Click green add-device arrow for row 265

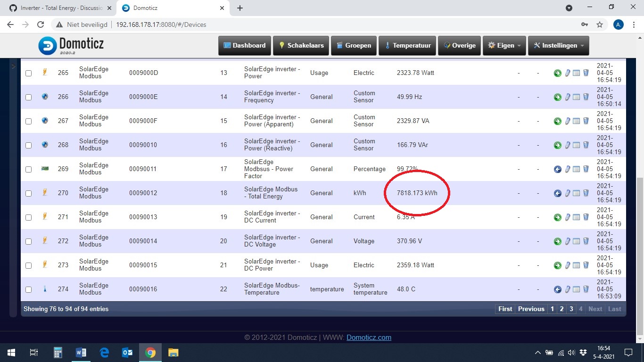click(558, 73)
